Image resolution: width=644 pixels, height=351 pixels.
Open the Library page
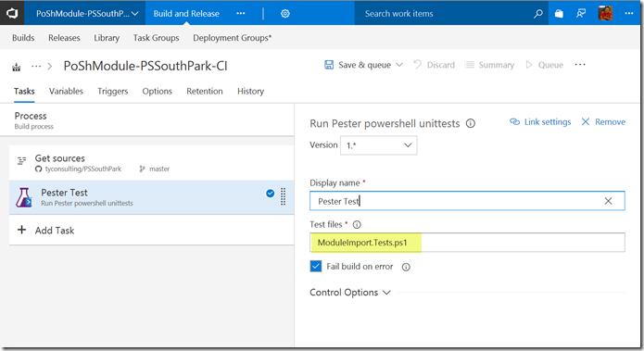107,38
